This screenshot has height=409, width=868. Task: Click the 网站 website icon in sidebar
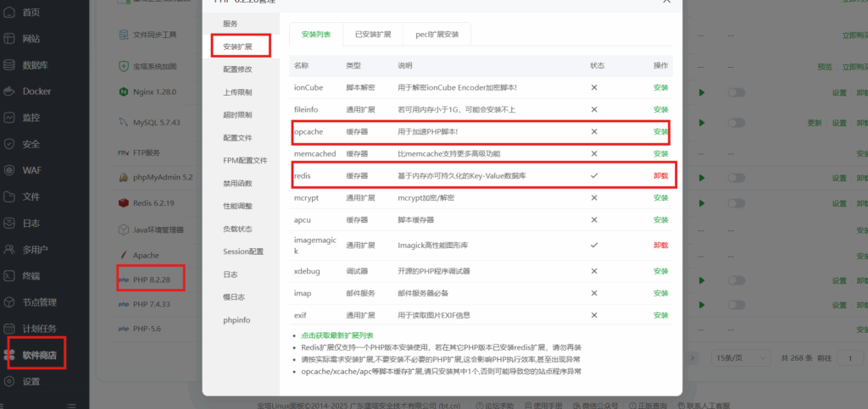pyautogui.click(x=8, y=39)
